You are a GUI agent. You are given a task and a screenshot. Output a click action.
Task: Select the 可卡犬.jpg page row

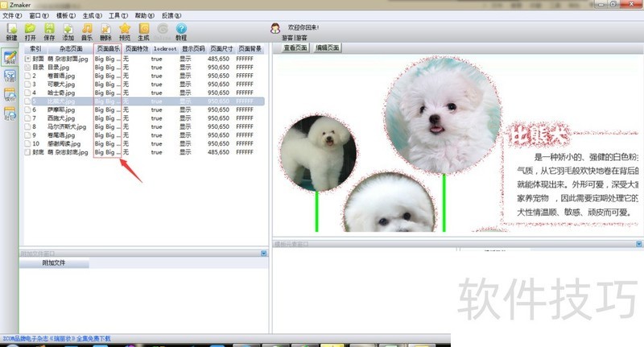coord(144,85)
